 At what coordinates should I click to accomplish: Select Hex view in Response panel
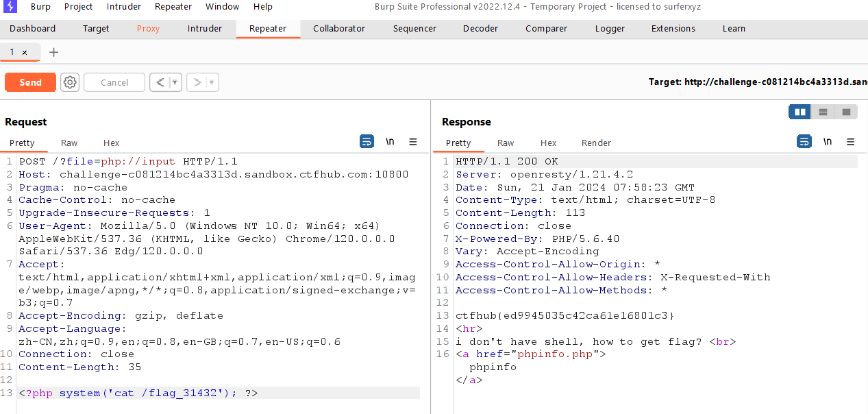coord(548,143)
